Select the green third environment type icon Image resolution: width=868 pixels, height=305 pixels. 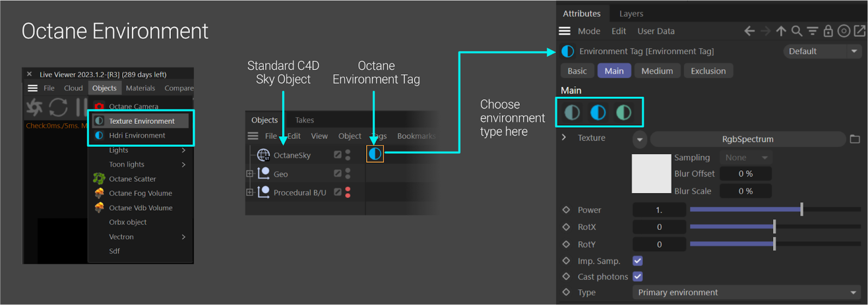(x=624, y=112)
